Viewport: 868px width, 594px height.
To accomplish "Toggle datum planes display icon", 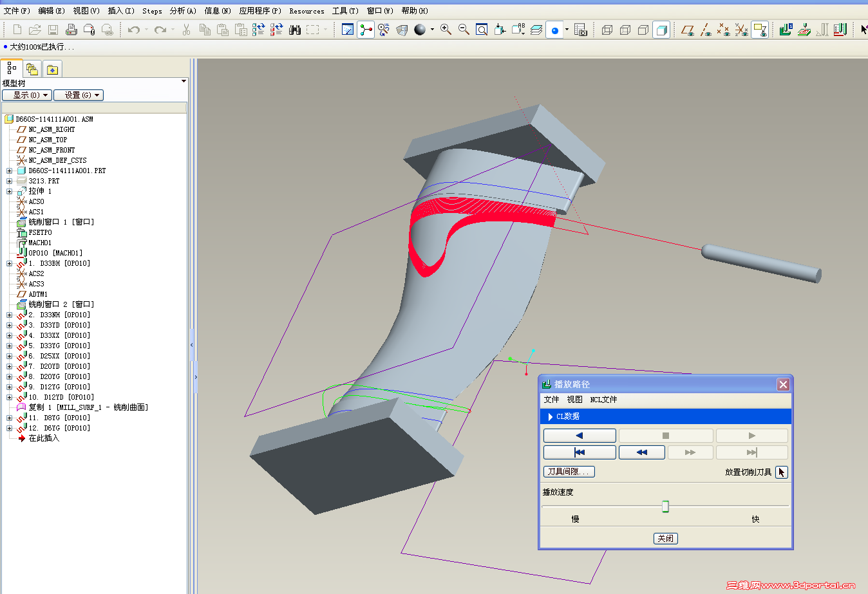I will pos(688,30).
